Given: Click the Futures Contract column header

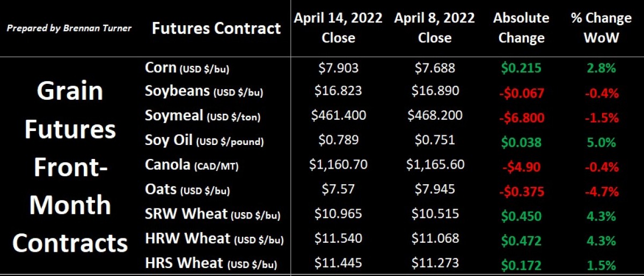Looking at the screenshot, I should pyautogui.click(x=216, y=28).
